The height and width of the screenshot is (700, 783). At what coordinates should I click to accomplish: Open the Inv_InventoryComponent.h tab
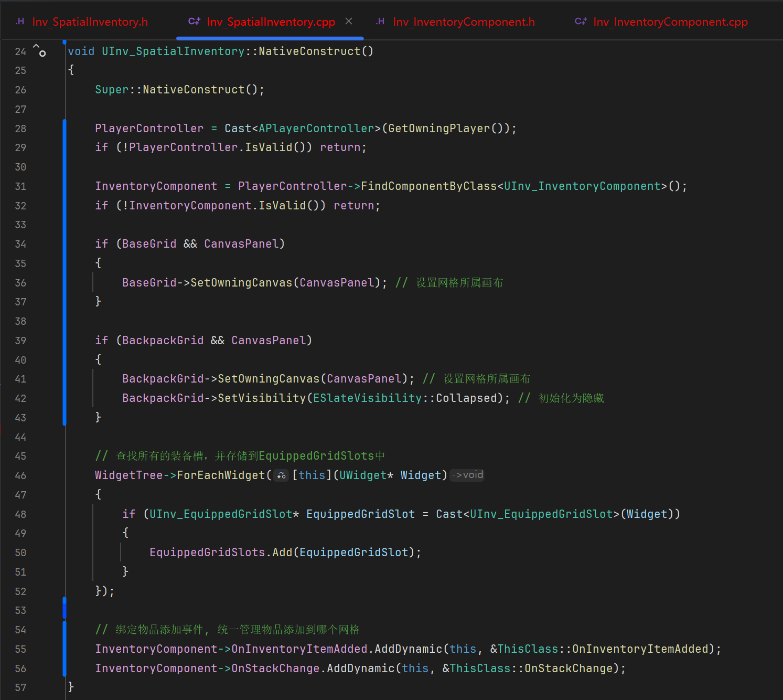pyautogui.click(x=464, y=22)
